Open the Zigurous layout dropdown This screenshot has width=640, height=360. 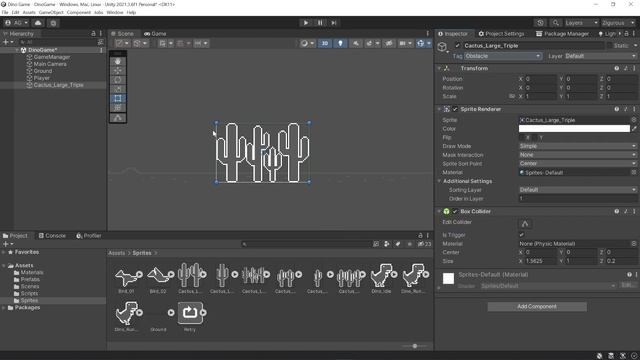618,23
